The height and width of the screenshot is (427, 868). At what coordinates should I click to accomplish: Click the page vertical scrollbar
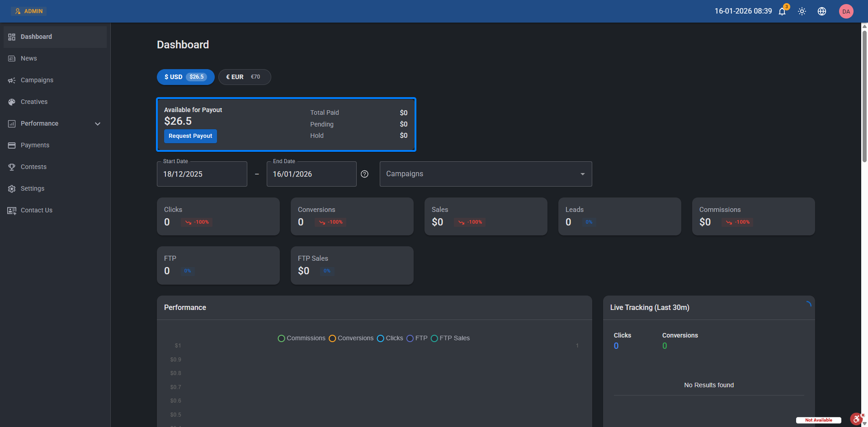[x=864, y=95]
